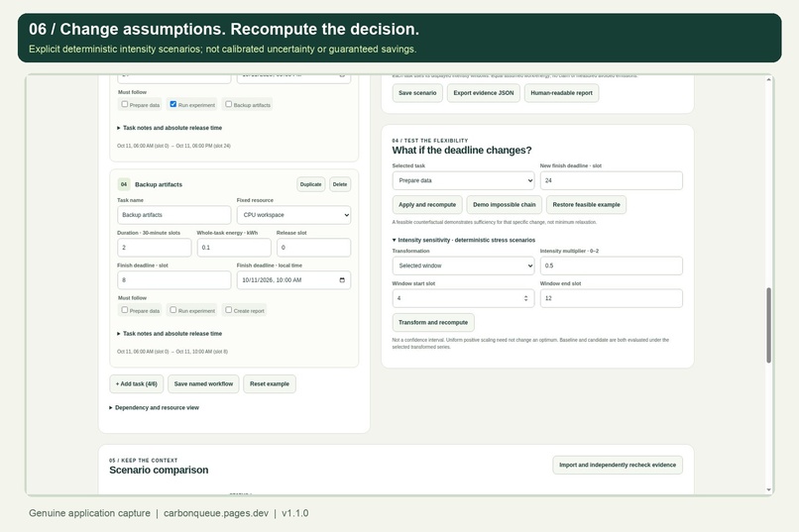Check Prepare data under Run experiment's Must follow

[125, 104]
